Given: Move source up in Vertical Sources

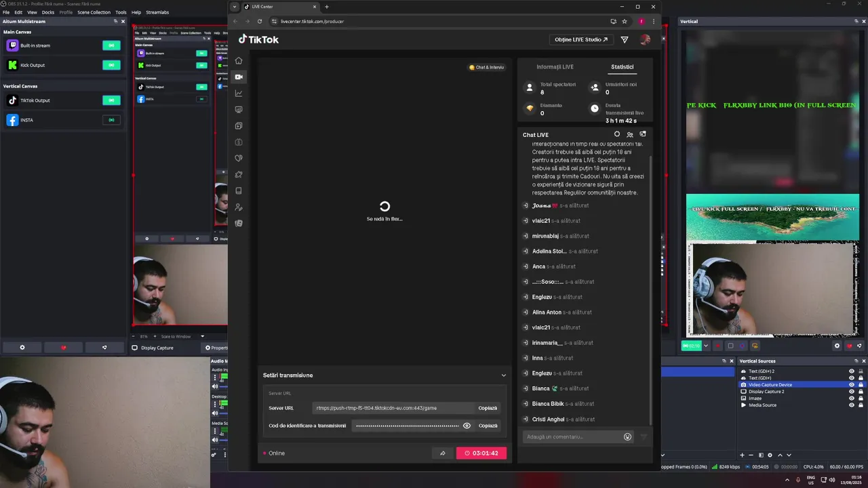Looking at the screenshot, I should click(x=780, y=455).
